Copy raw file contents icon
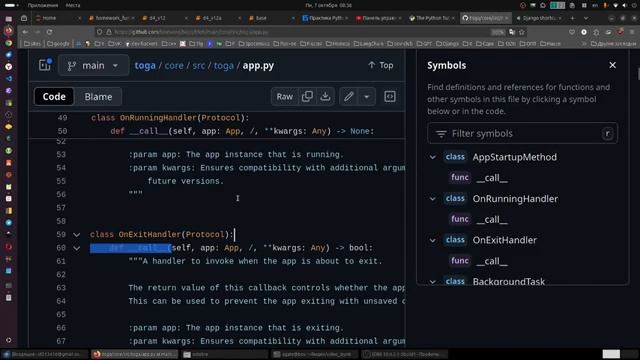640x360 pixels. pos(307,97)
